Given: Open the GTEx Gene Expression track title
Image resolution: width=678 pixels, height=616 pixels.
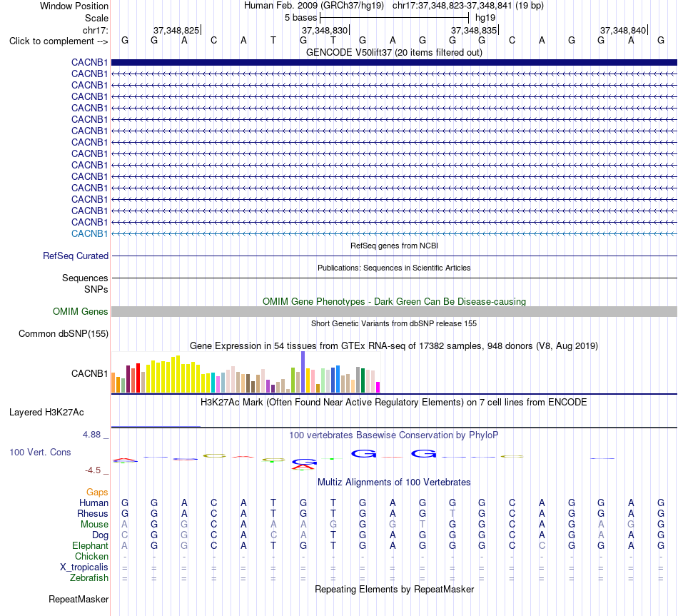Looking at the screenshot, I should pyautogui.click(x=394, y=346).
